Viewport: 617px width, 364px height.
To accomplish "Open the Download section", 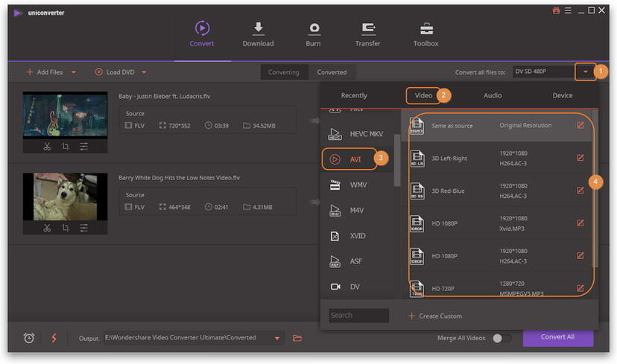I will click(x=258, y=34).
